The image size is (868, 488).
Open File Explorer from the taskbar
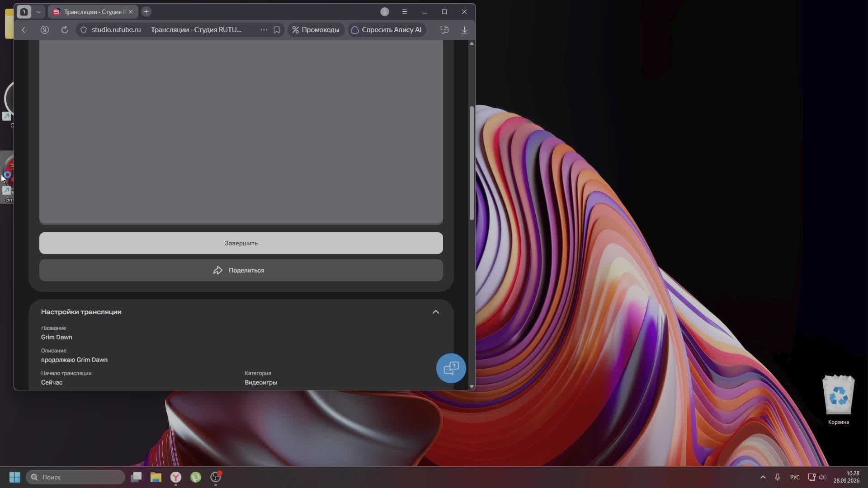coord(156,477)
